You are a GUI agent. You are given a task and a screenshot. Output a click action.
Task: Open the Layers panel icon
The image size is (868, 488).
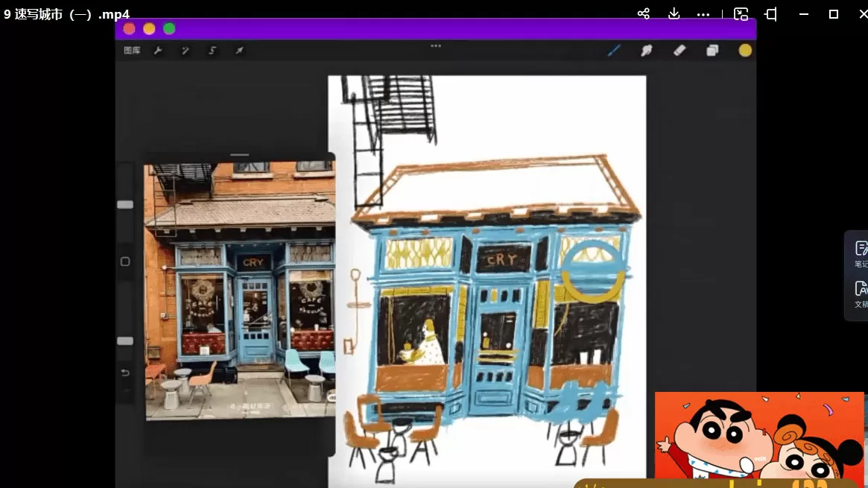[x=712, y=51]
